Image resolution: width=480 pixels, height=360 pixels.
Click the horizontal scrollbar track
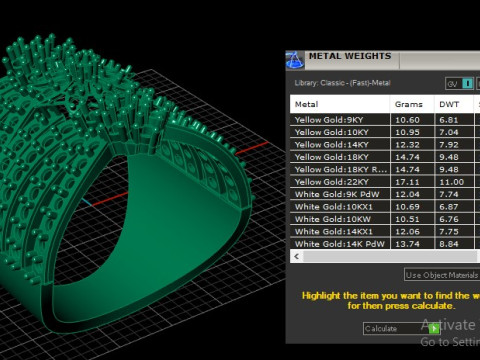click(390, 256)
